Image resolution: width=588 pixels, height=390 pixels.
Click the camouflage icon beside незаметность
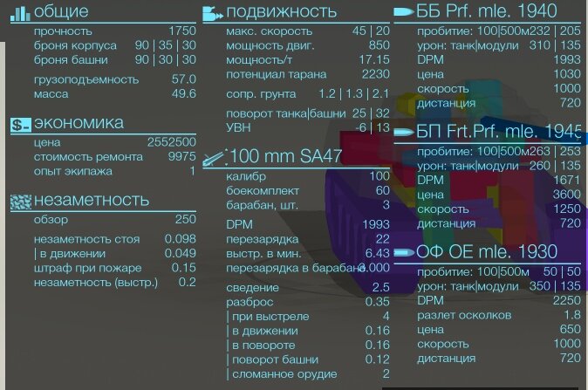pos(21,202)
